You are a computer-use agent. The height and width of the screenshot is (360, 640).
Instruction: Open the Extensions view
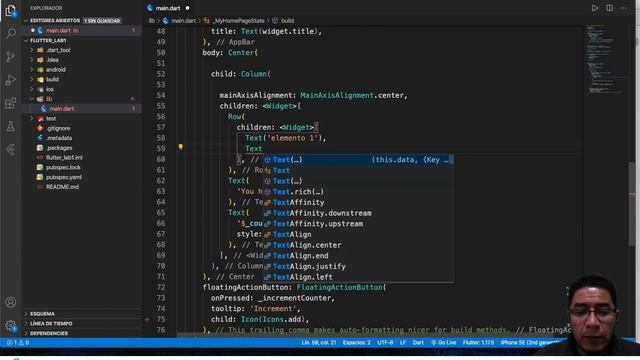pos(11,103)
